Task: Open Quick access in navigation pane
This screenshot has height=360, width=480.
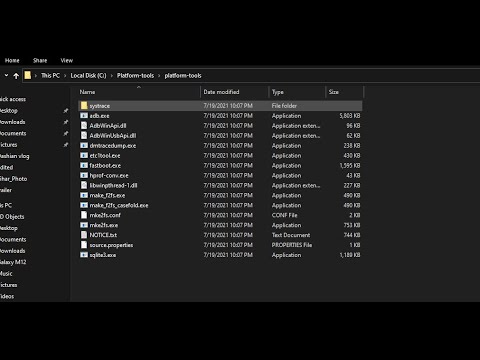Action: click(x=13, y=99)
